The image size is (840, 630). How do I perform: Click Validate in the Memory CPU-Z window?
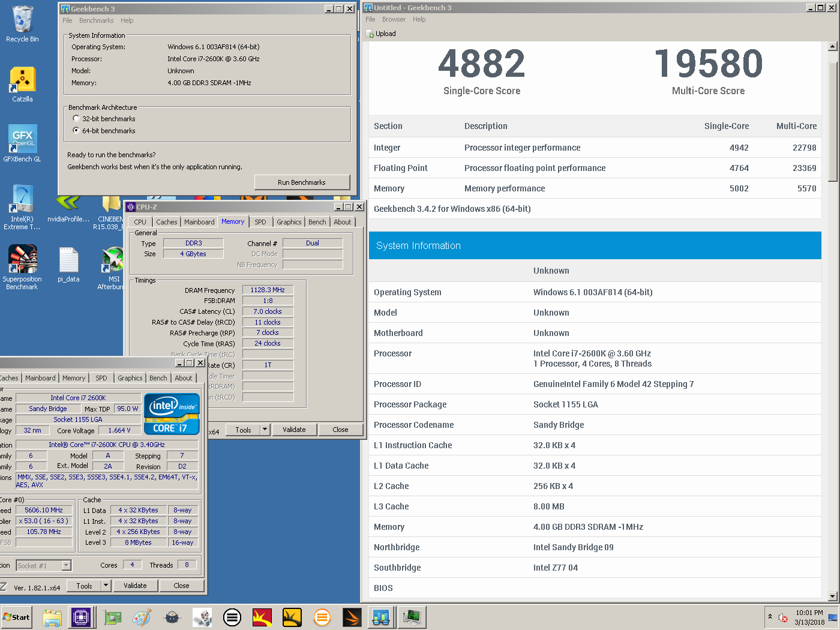294,430
